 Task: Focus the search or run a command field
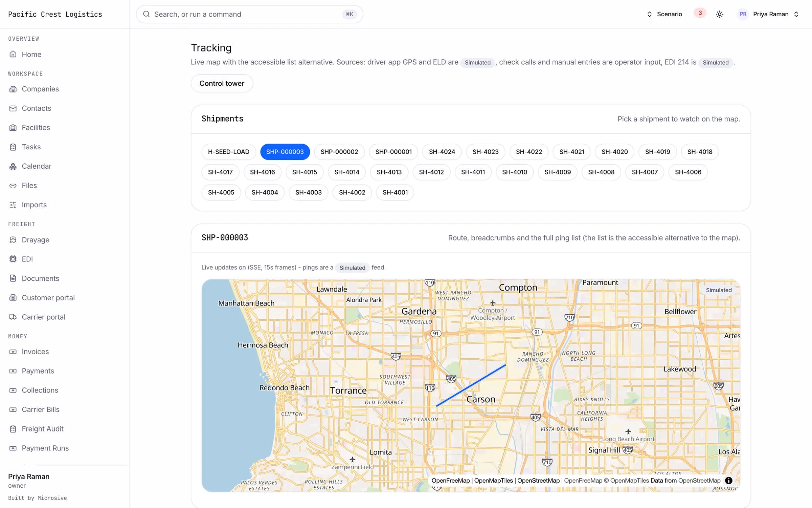[250, 14]
